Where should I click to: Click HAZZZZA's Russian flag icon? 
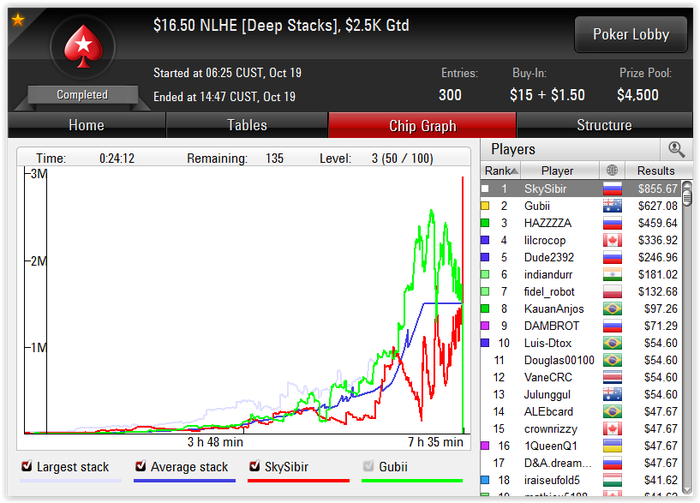612,223
